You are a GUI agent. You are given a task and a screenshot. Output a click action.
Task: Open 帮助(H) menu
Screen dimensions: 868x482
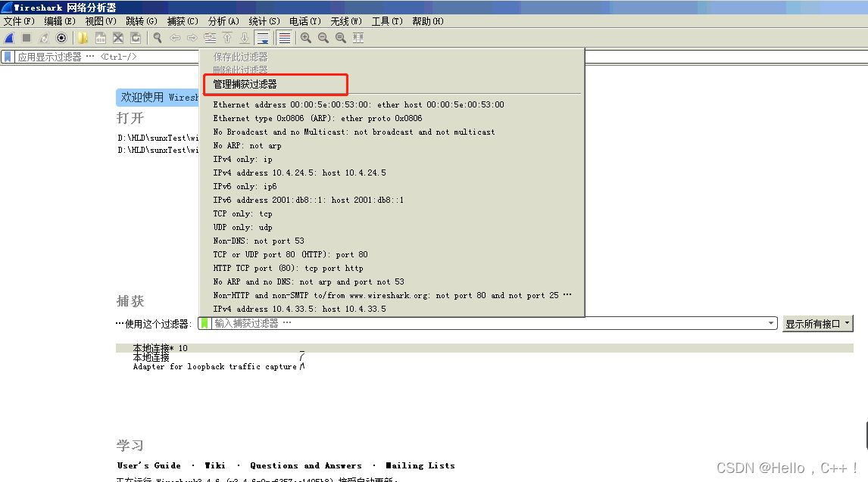point(428,21)
